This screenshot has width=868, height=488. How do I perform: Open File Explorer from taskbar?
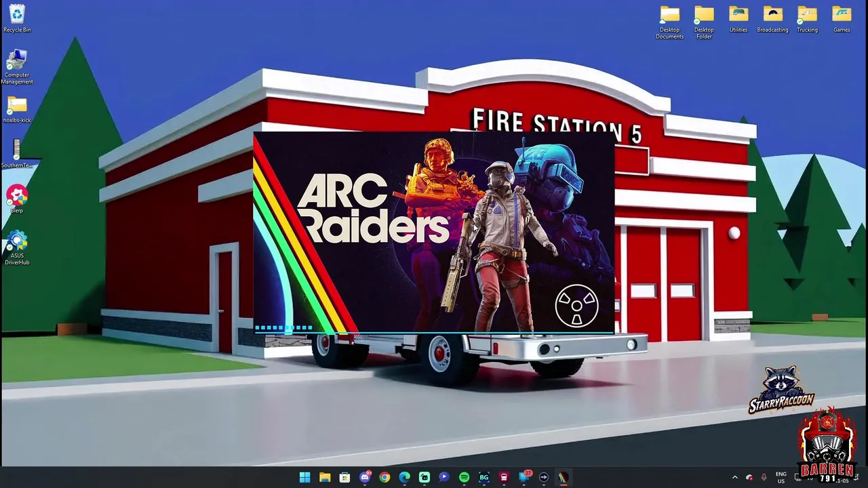(x=325, y=477)
